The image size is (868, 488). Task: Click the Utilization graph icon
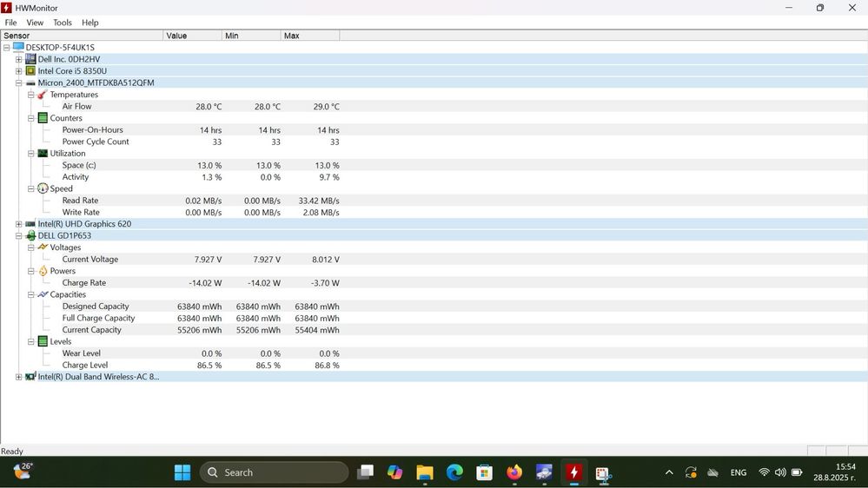click(43, 154)
